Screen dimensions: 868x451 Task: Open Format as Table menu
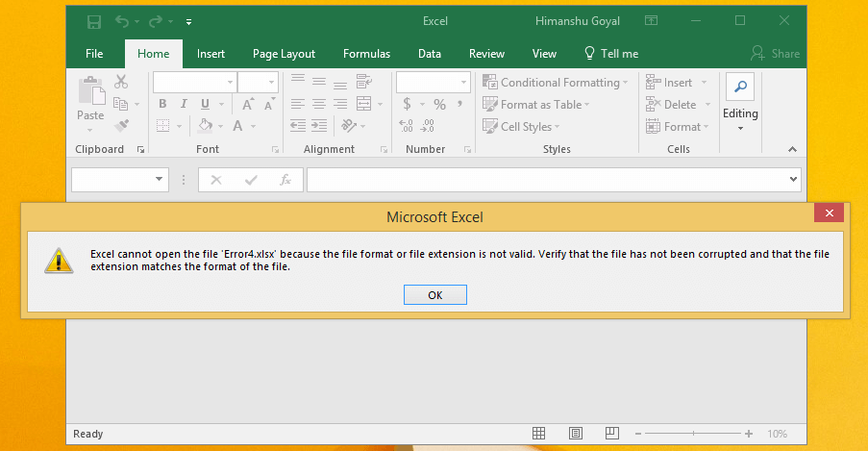point(535,105)
